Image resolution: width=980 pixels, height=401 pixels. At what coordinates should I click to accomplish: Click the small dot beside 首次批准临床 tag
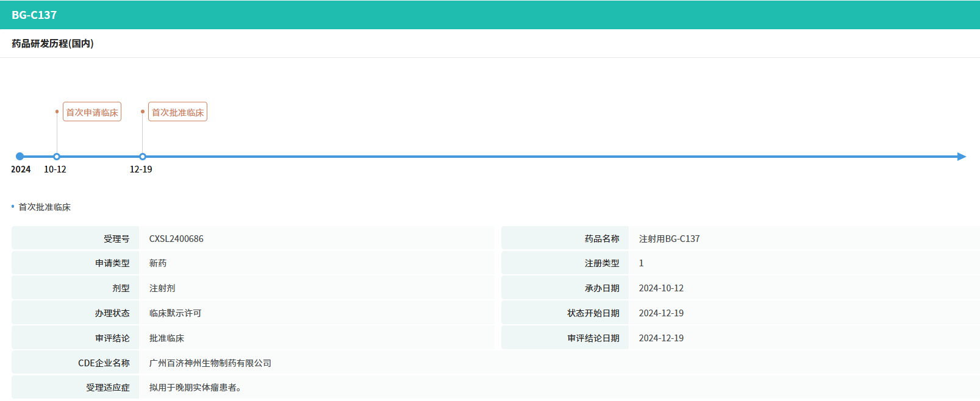pos(143,112)
